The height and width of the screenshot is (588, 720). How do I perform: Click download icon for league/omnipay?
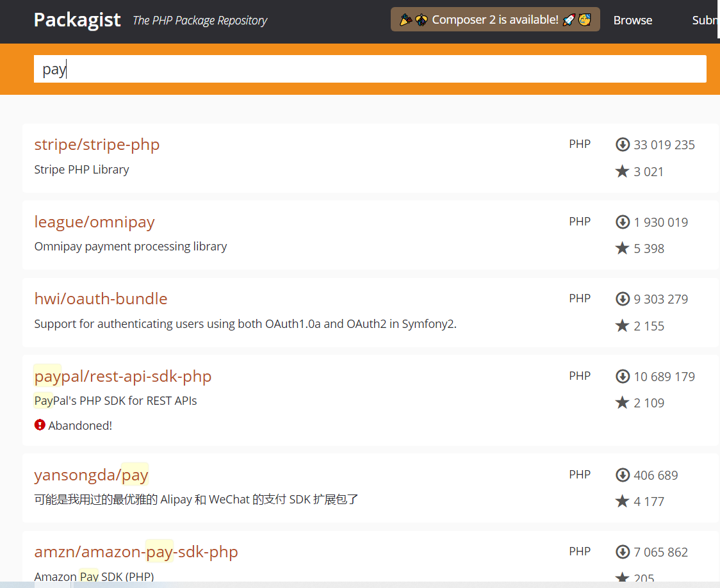[622, 222]
